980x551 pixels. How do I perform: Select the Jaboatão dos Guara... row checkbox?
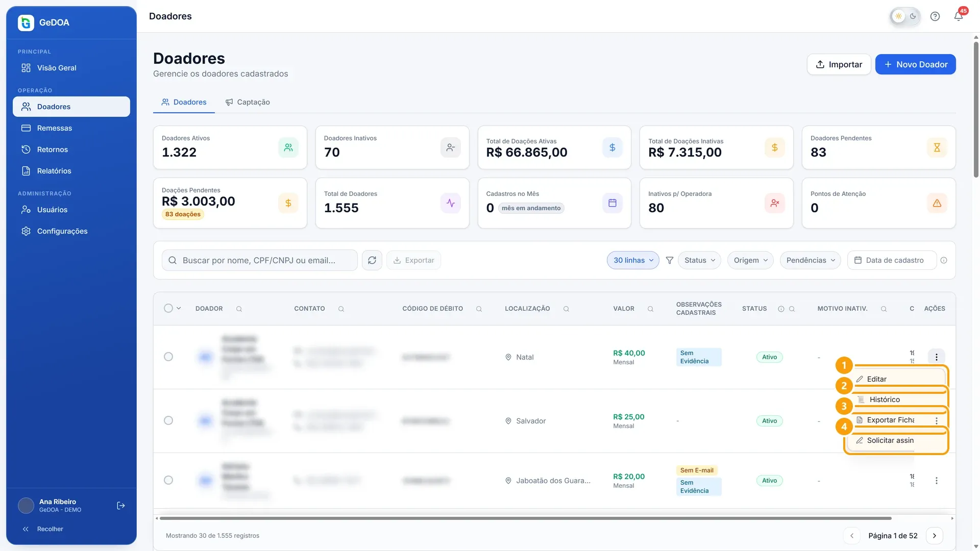click(x=168, y=480)
